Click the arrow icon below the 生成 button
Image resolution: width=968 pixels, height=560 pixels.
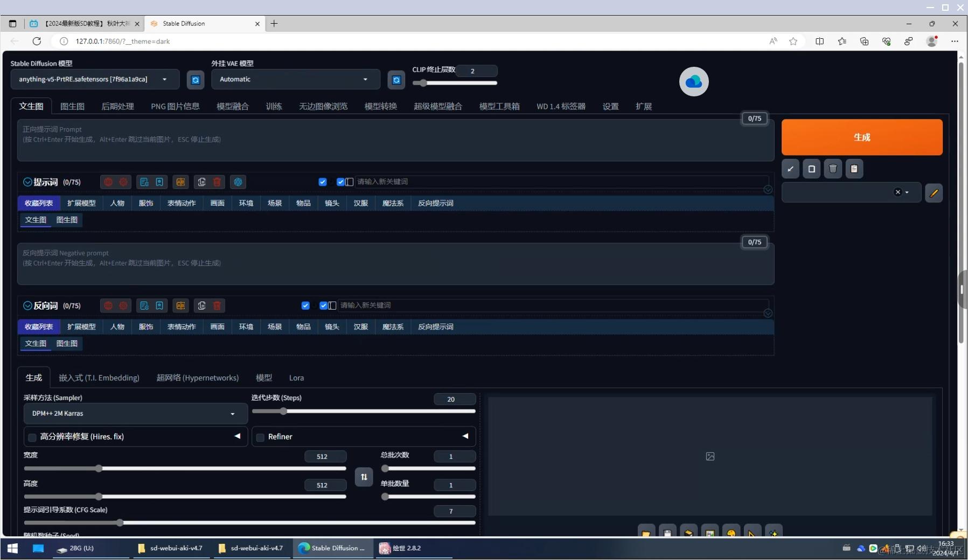(x=790, y=169)
